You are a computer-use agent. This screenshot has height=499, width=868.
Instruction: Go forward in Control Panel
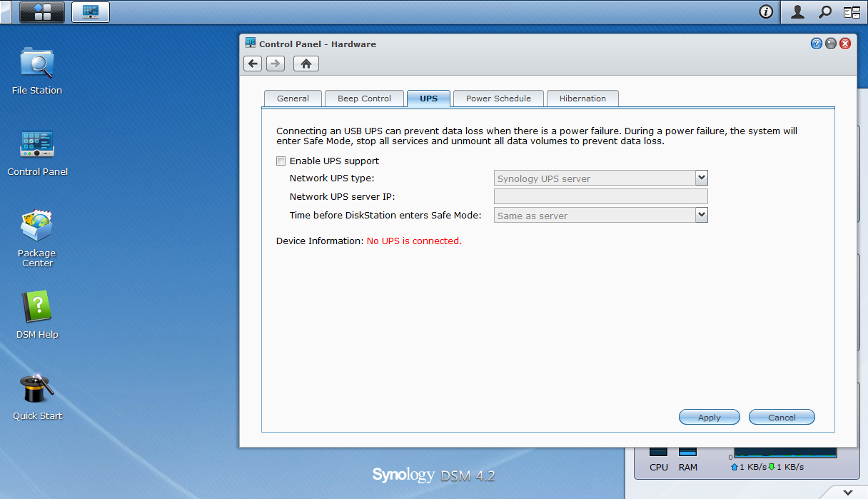coord(276,64)
